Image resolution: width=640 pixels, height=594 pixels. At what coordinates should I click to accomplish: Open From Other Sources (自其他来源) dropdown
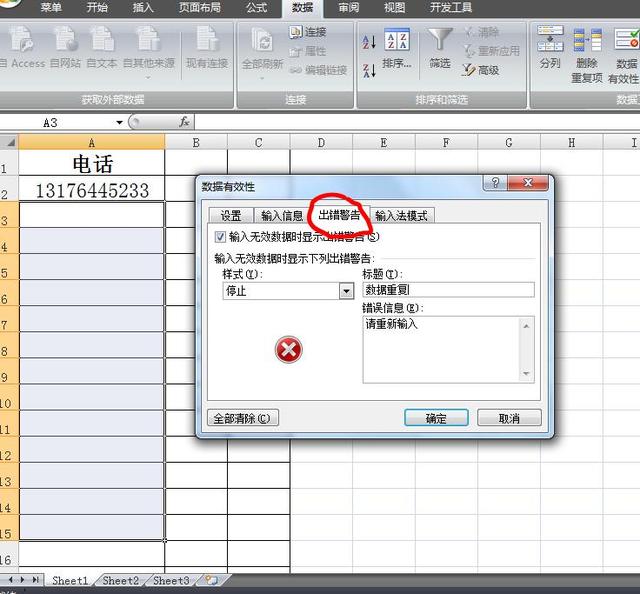(149, 51)
